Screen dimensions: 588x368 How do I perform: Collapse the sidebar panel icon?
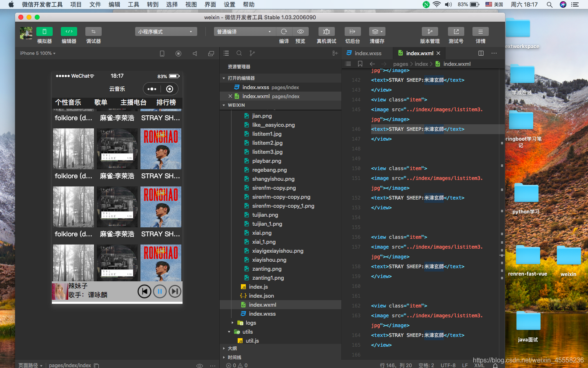point(335,53)
